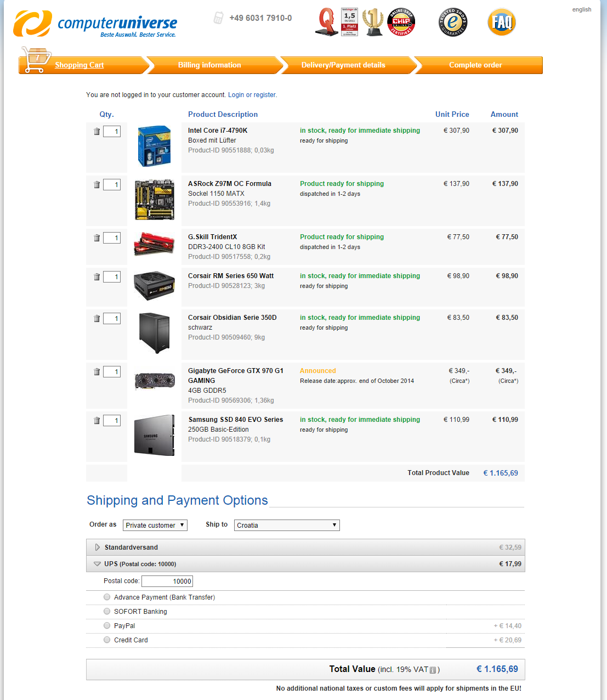Click the Postal code input field
607x700 pixels.
click(167, 582)
